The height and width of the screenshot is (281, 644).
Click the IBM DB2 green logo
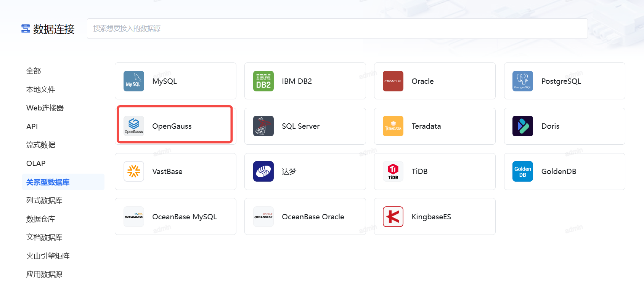(263, 81)
